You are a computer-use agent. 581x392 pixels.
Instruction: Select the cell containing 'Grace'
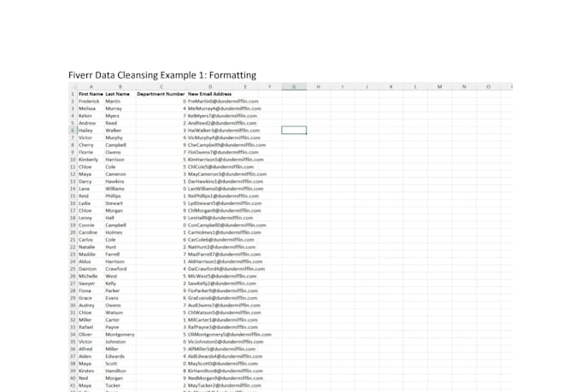91,298
